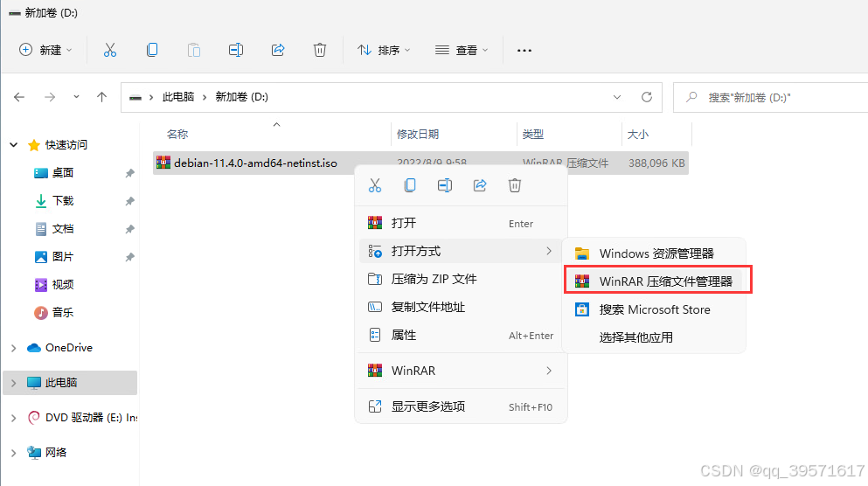Select the debian-11.4.0-amd64-netinst.iso file name
This screenshot has width=868, height=486.
pos(255,163)
